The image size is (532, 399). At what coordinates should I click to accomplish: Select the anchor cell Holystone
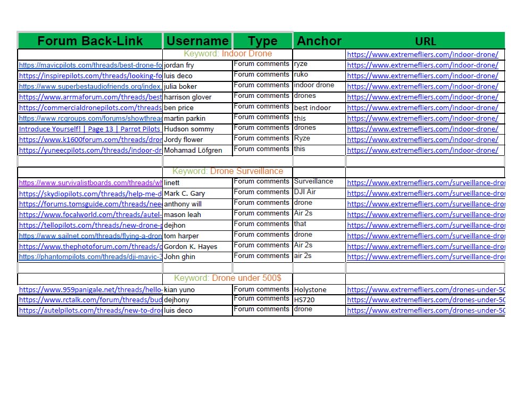point(319,289)
